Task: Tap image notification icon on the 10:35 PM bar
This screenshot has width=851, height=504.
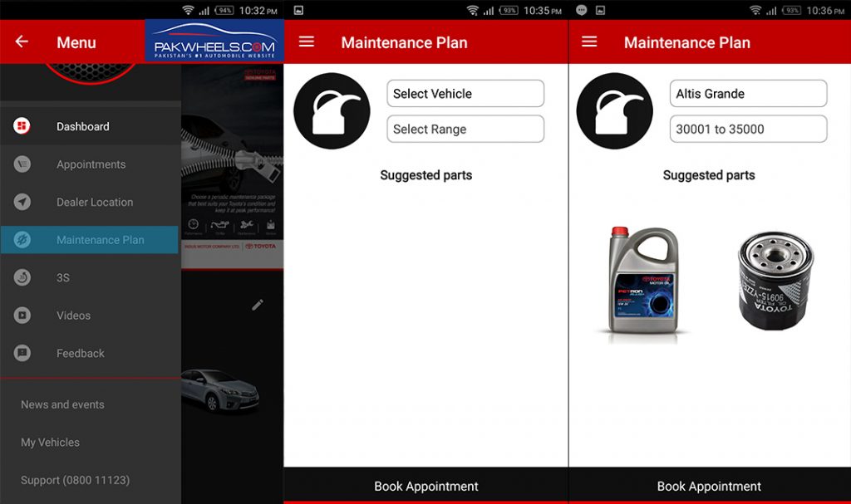Action: tap(298, 10)
